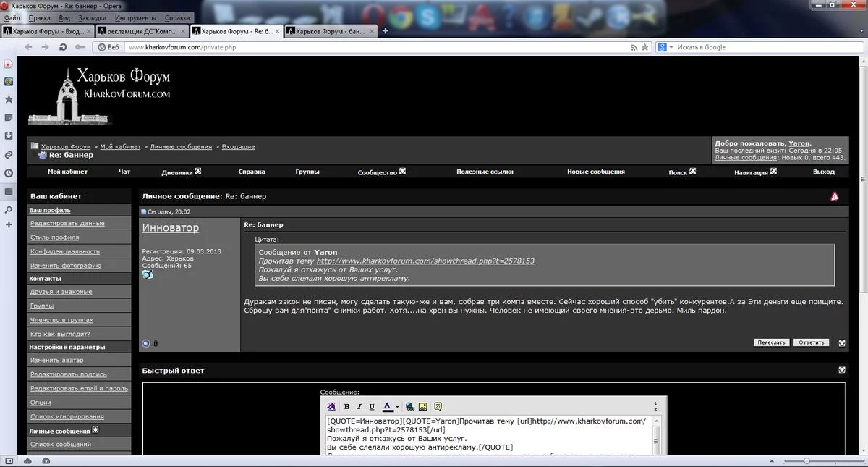Screen dimensions: 868x467
Task: Click the Opera Turbo speedometer icon
Action: coord(46,460)
